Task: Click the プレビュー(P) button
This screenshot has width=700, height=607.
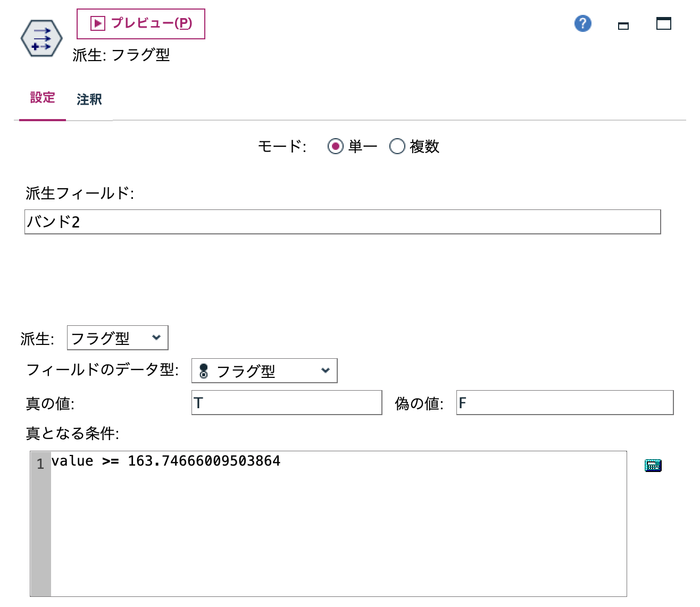Action: pos(140,23)
